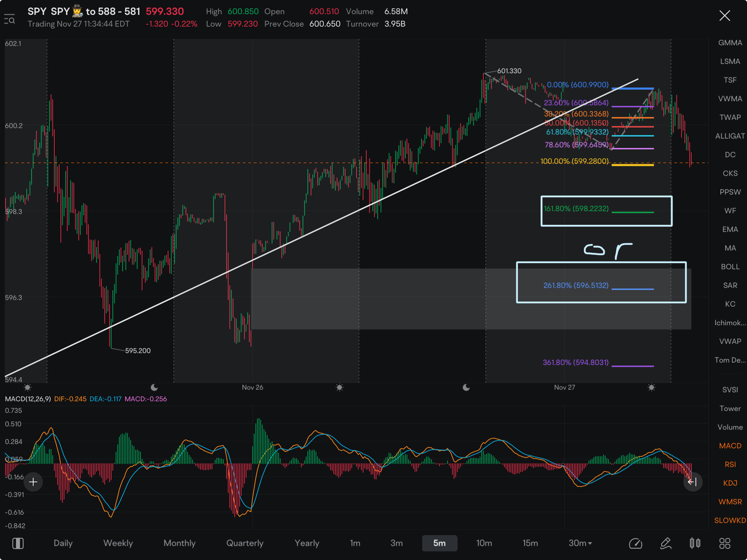
Task: Toggle the PPSW indicator
Action: coord(730,192)
